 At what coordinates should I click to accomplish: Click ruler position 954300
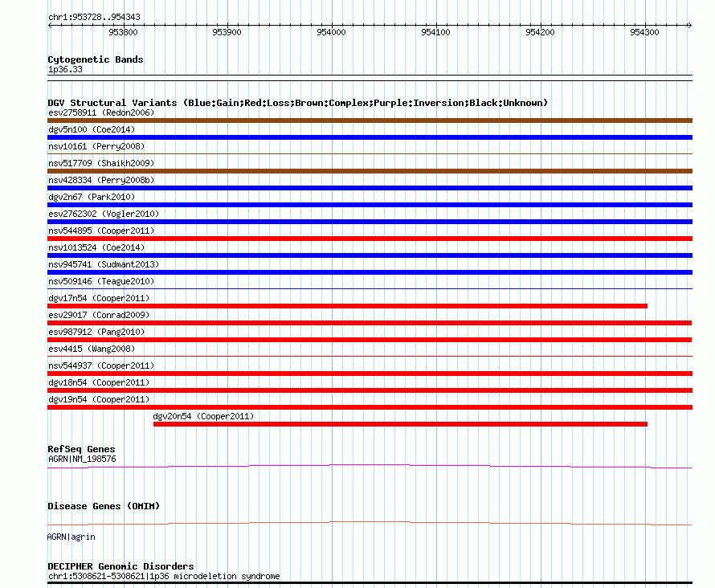point(645,32)
